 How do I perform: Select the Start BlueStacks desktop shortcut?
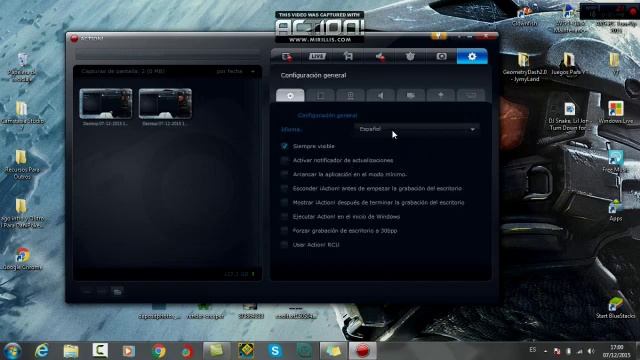click(615, 307)
